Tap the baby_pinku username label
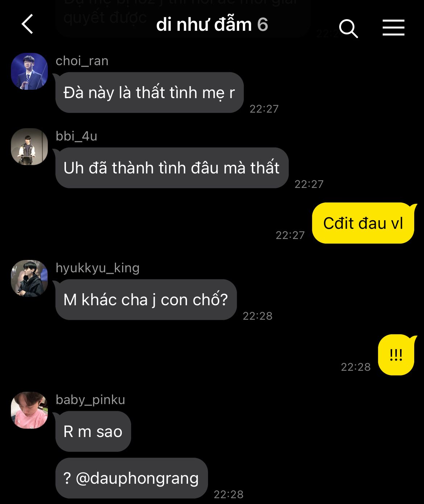This screenshot has width=424, height=504. pos(91,400)
